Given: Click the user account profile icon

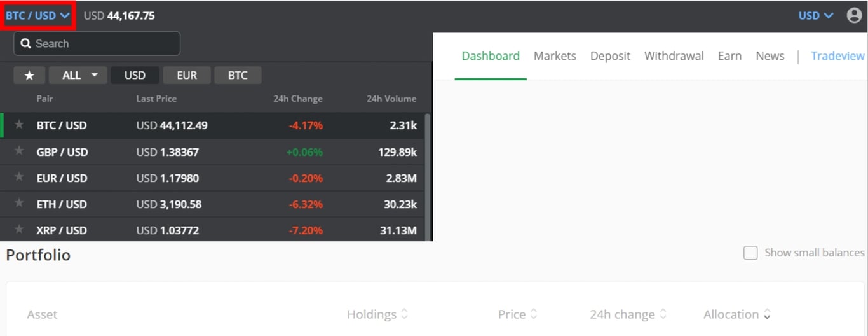Looking at the screenshot, I should pyautogui.click(x=854, y=15).
